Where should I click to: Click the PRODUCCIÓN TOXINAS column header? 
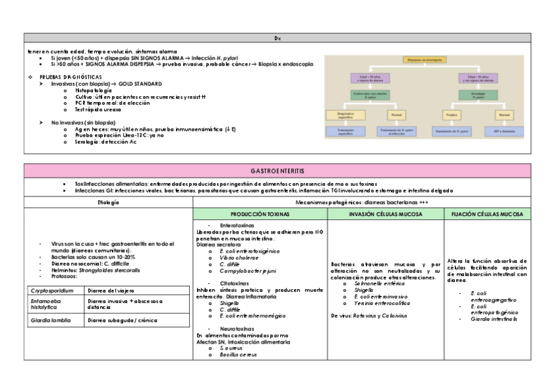point(260,214)
